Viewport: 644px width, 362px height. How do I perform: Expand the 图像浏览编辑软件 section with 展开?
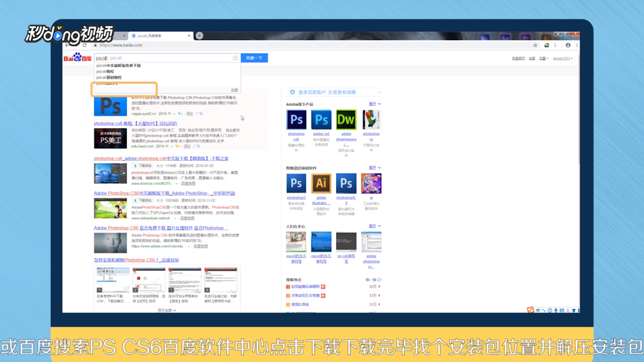(375, 168)
